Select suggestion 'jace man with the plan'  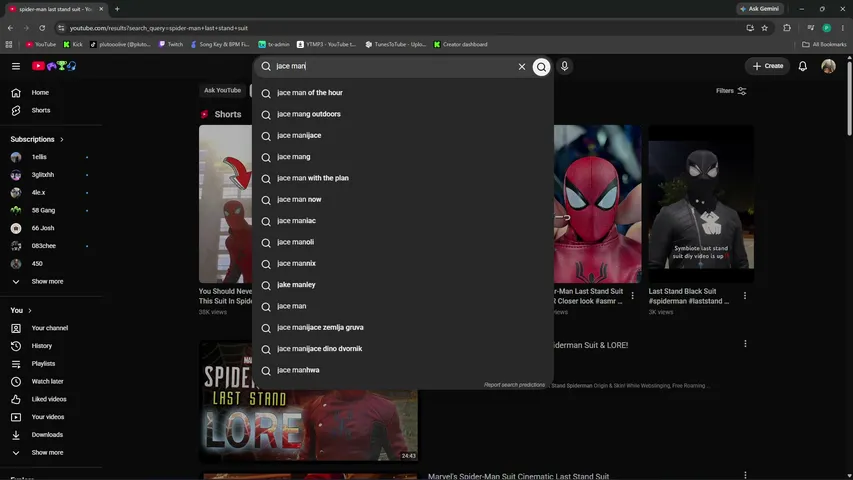point(403,178)
